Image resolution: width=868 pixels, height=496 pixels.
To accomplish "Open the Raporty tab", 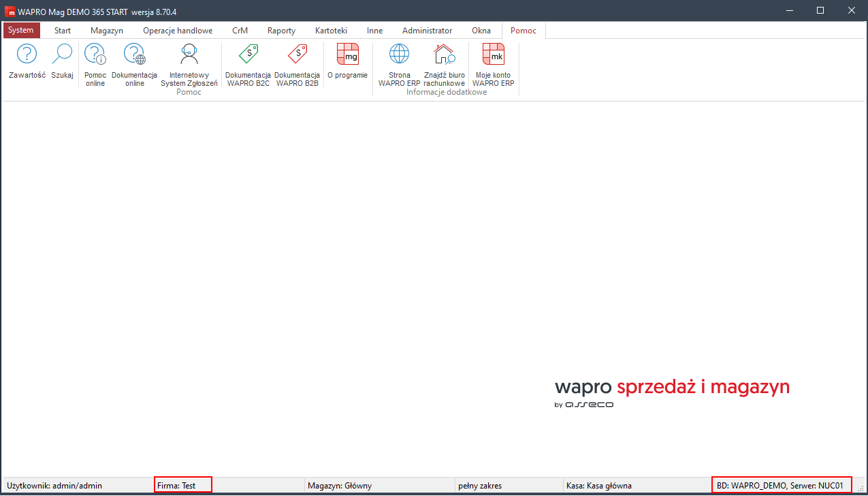I will (281, 31).
